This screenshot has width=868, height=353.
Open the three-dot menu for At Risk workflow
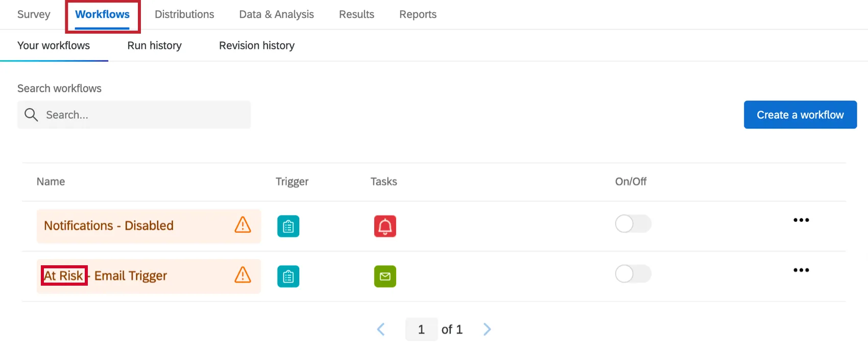point(801,270)
